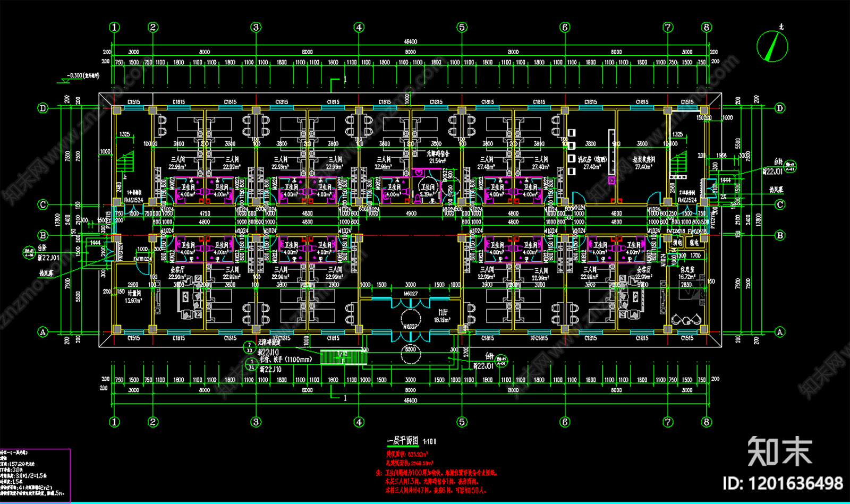
Task: Click the 6300 dimension below entrance doors
Action: click(410, 349)
